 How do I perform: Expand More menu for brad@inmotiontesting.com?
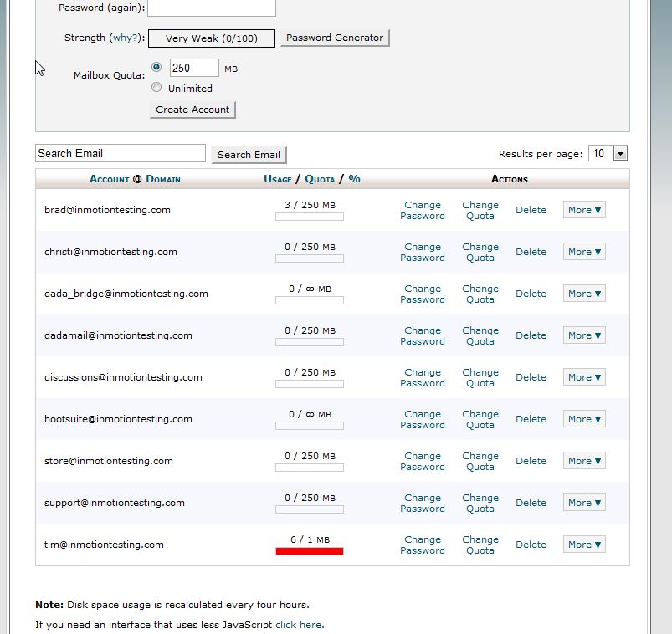[584, 210]
